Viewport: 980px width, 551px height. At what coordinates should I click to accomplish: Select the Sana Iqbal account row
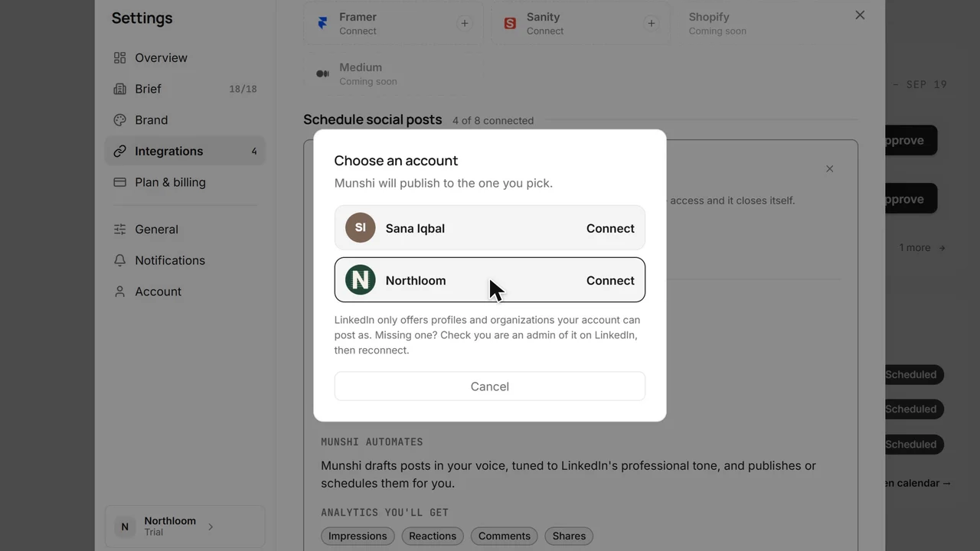coord(490,228)
